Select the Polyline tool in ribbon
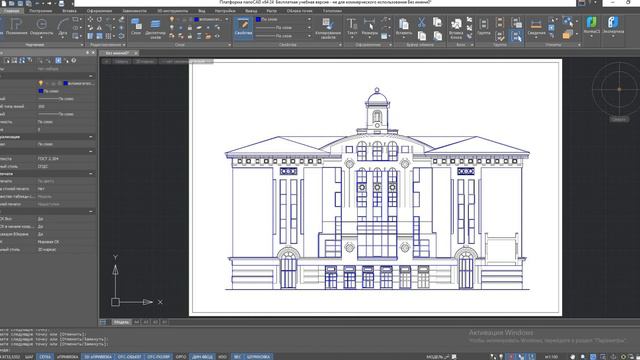The height and width of the screenshot is (360, 640). point(16,27)
